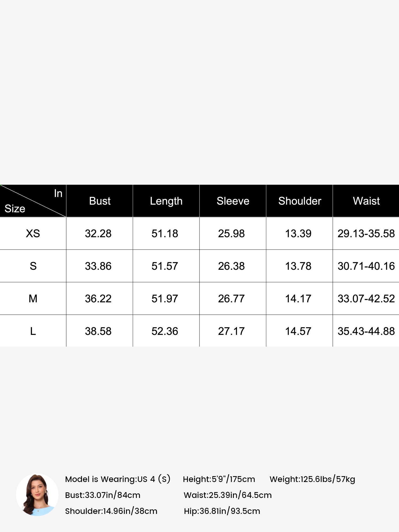Click the Model is Wearing US 4 text

click(118, 479)
